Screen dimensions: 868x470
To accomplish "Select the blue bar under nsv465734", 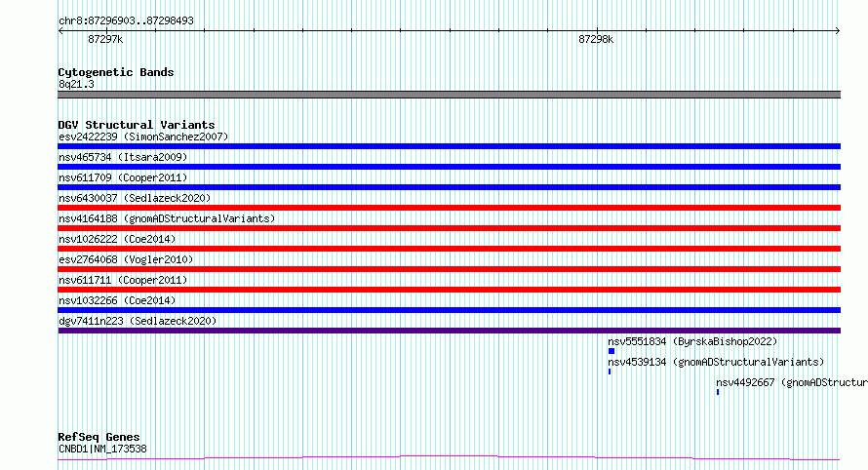I will [449, 167].
